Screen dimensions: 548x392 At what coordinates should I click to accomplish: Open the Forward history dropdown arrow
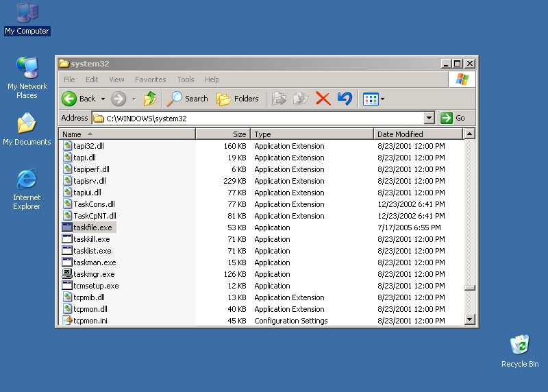click(134, 99)
